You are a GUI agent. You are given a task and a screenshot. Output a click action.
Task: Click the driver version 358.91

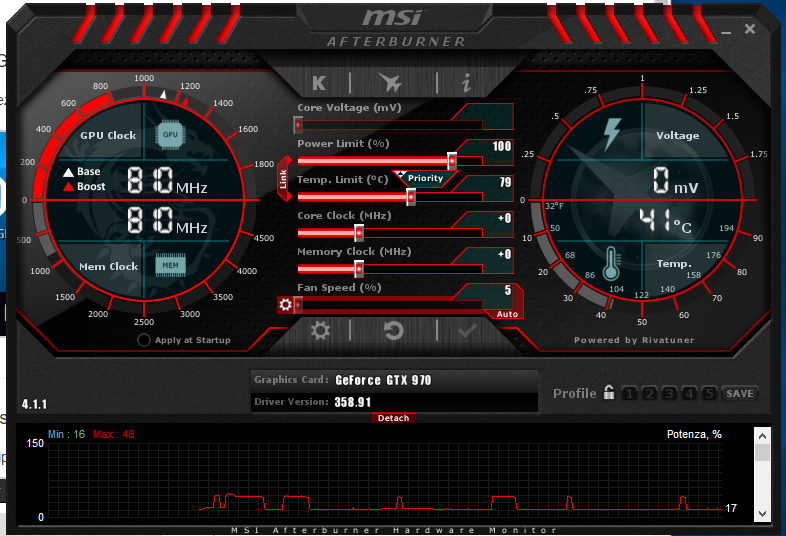pos(352,402)
